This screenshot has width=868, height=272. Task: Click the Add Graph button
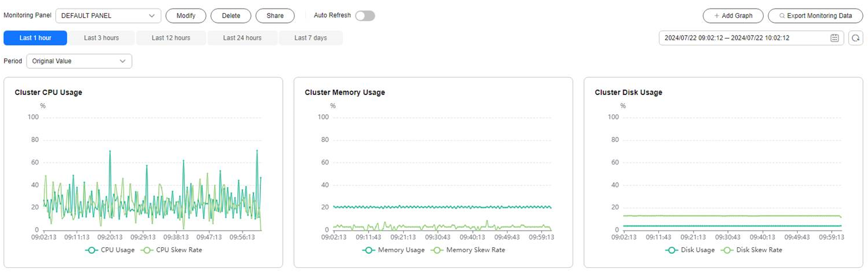(733, 16)
